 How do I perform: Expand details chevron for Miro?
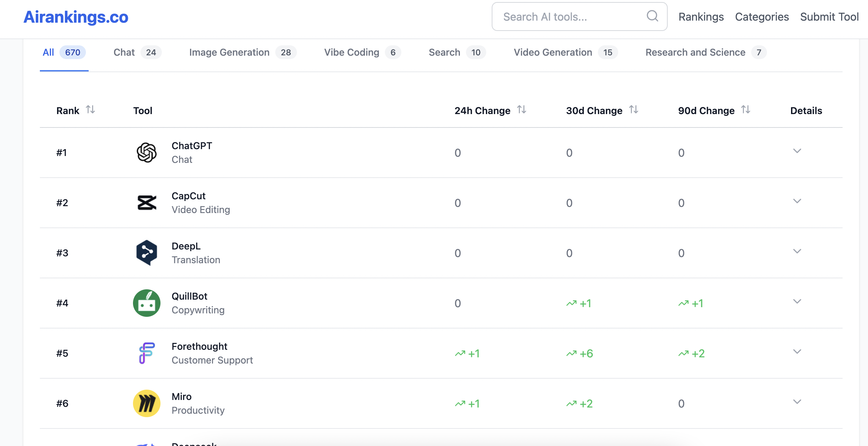coord(797,402)
